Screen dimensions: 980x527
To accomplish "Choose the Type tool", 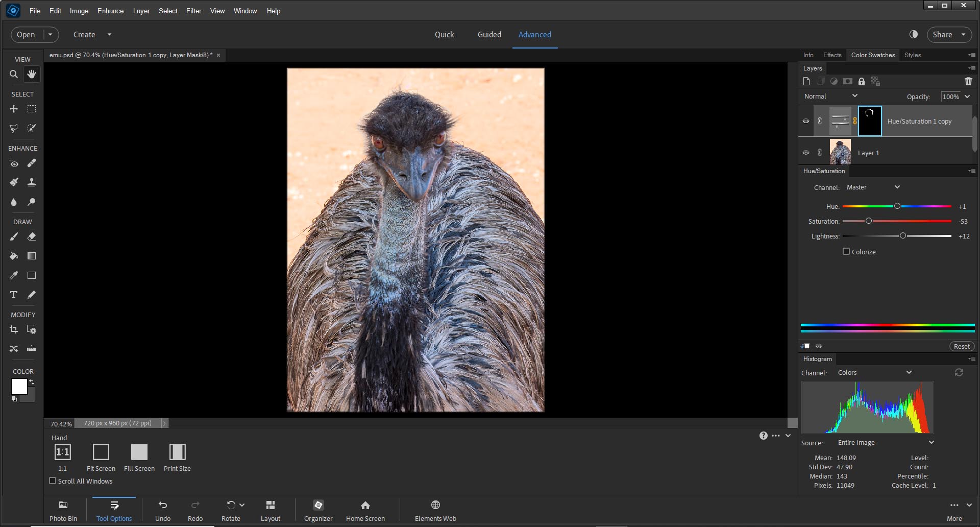I will click(14, 295).
